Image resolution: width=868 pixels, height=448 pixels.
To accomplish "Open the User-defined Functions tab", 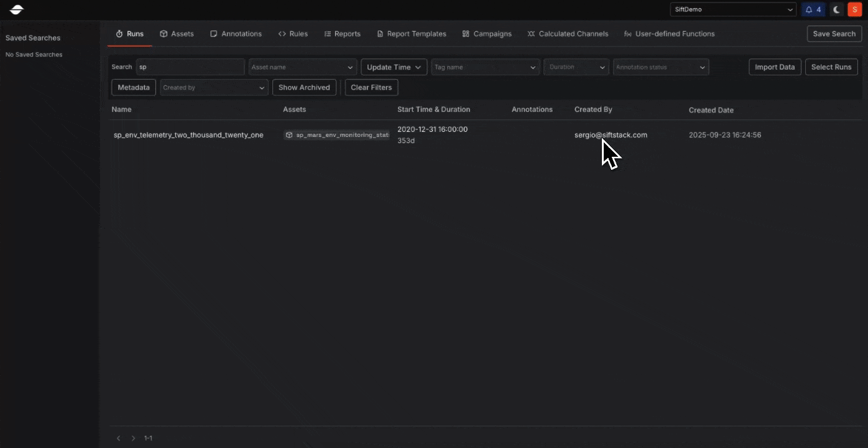I will tap(669, 34).
